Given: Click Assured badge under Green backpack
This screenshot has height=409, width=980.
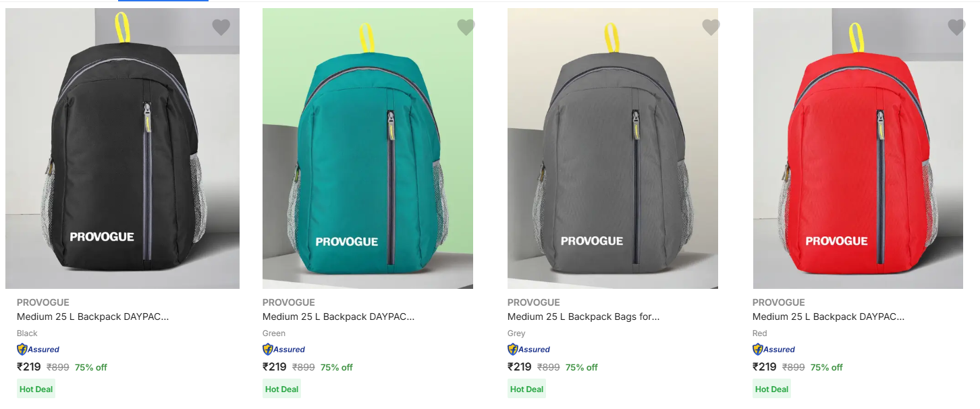Looking at the screenshot, I should (x=284, y=350).
